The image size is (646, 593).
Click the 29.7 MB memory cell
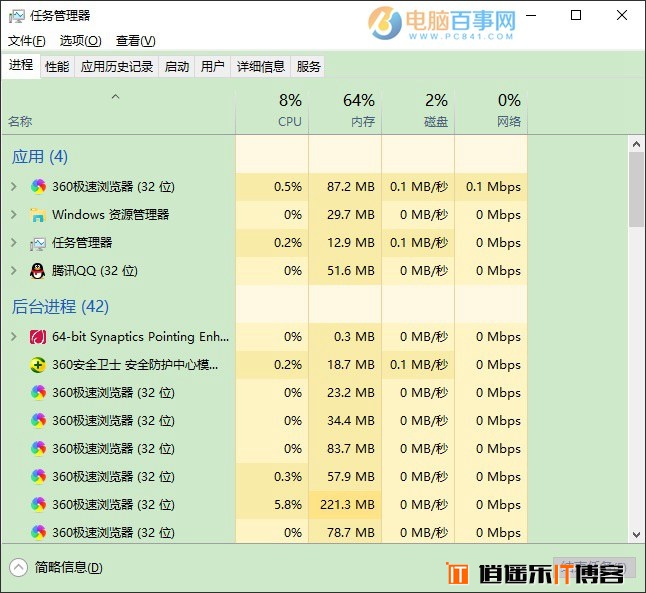(345, 215)
